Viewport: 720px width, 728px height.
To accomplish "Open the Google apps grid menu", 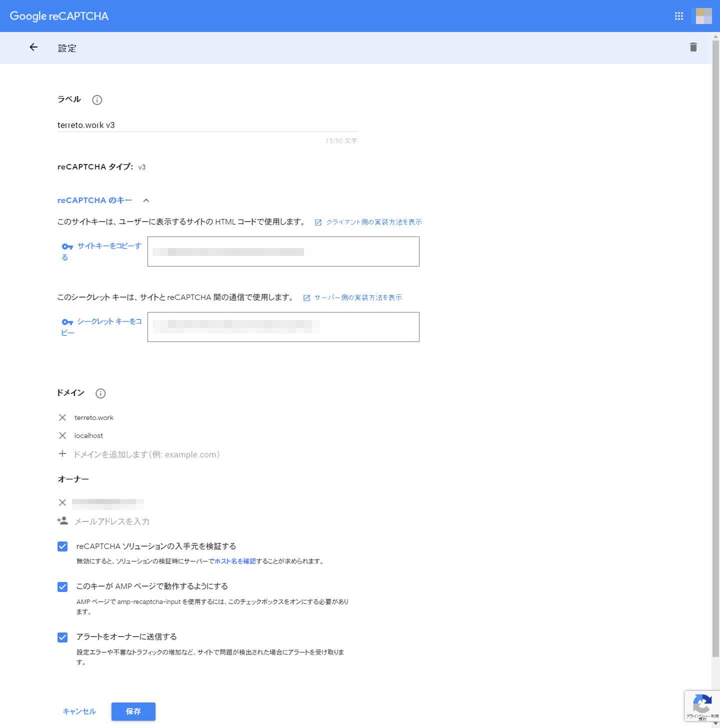I will point(678,16).
